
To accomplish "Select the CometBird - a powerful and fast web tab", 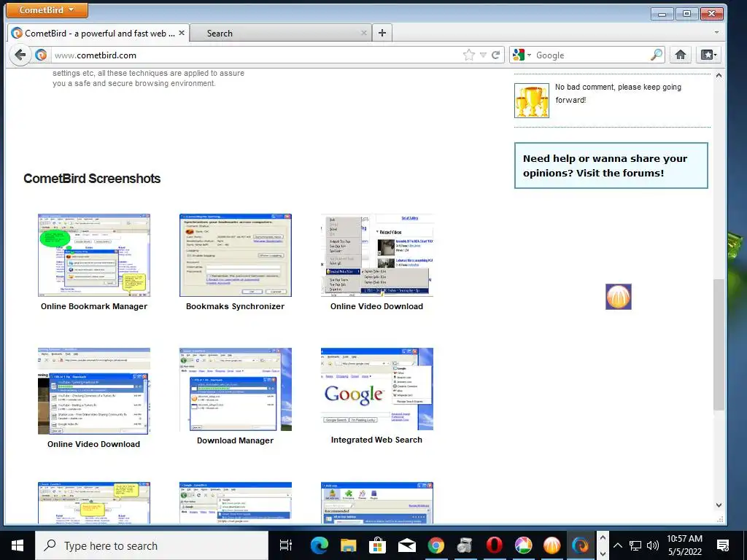I will click(x=99, y=34).
